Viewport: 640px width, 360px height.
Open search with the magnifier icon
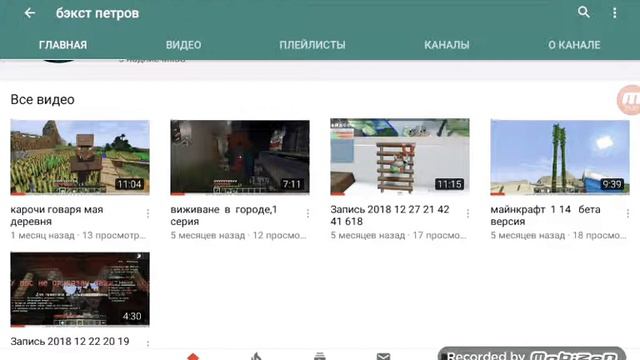coord(584,12)
